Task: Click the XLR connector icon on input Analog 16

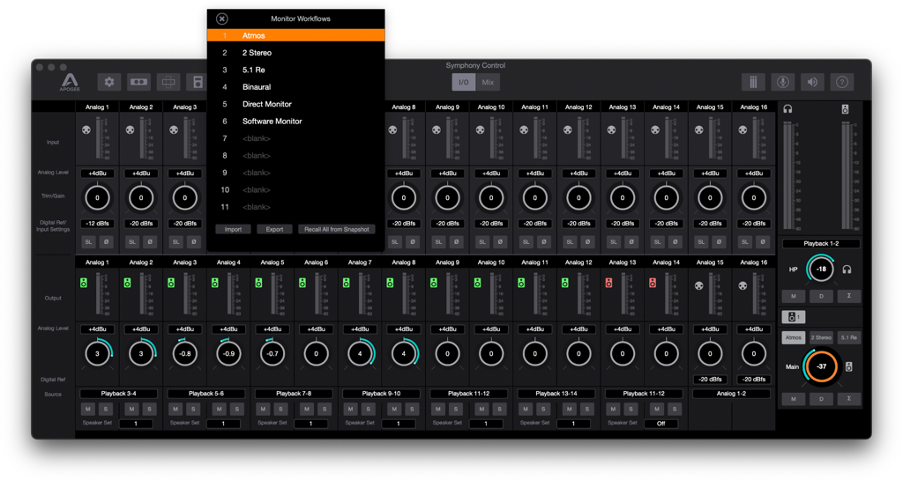Action: (743, 130)
